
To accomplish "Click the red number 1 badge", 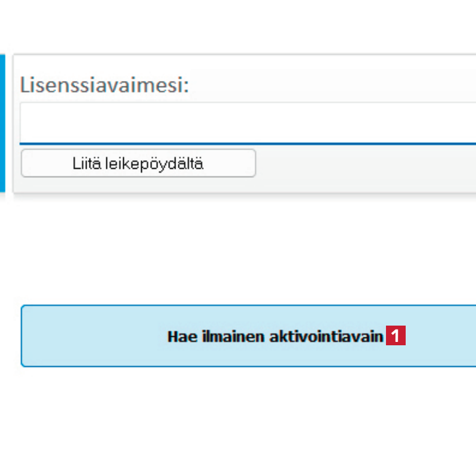I will click(x=396, y=336).
